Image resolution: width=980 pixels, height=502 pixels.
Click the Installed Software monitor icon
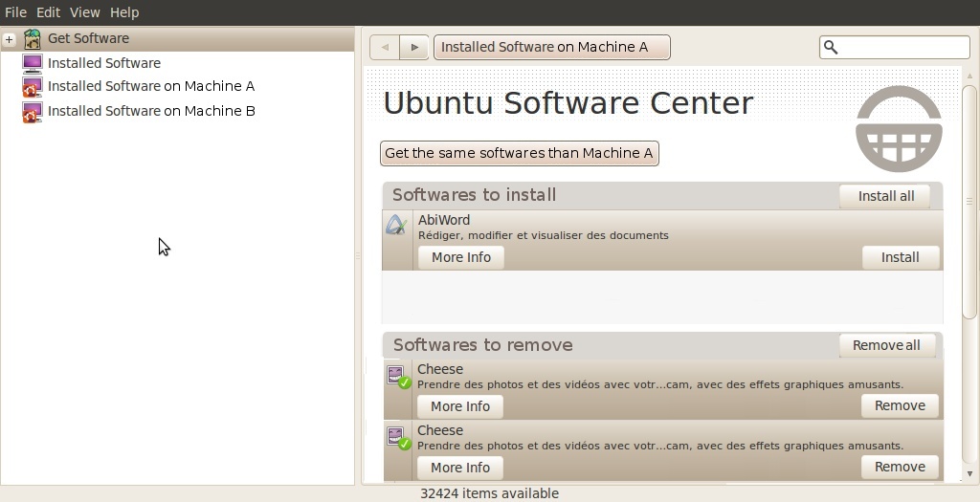(33, 63)
